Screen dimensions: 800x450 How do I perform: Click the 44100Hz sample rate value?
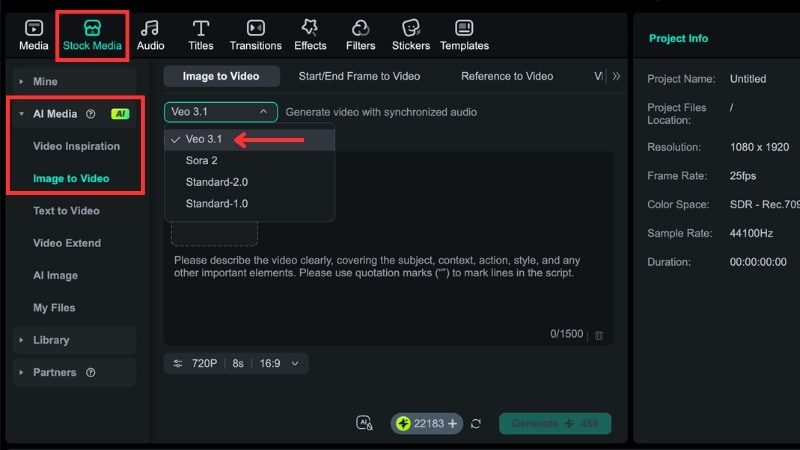tap(751, 233)
